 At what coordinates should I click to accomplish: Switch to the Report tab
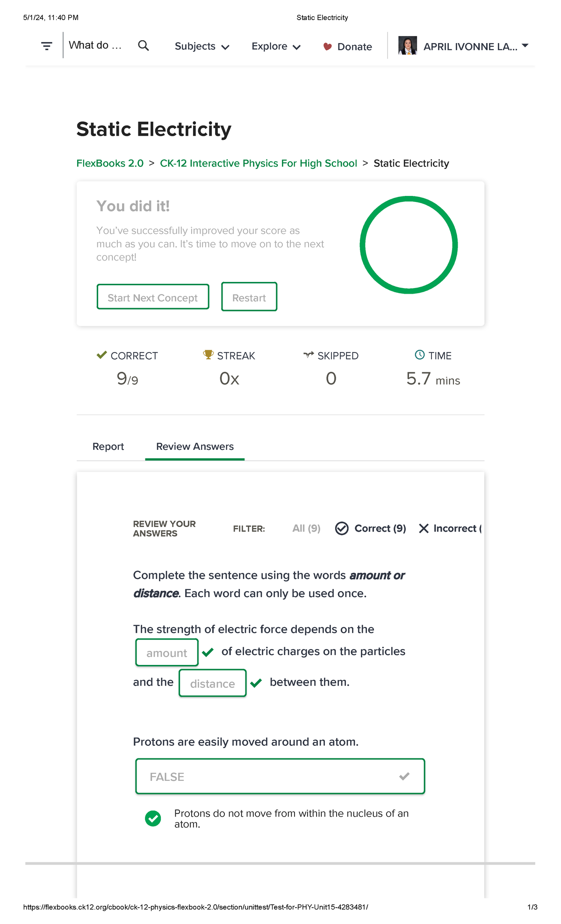coord(108,447)
